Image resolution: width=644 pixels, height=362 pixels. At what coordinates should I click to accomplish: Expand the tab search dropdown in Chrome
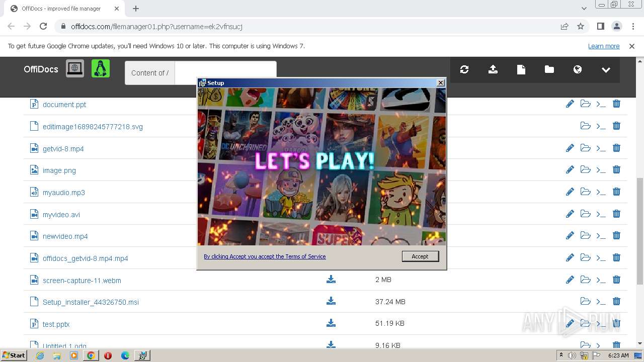(584, 9)
